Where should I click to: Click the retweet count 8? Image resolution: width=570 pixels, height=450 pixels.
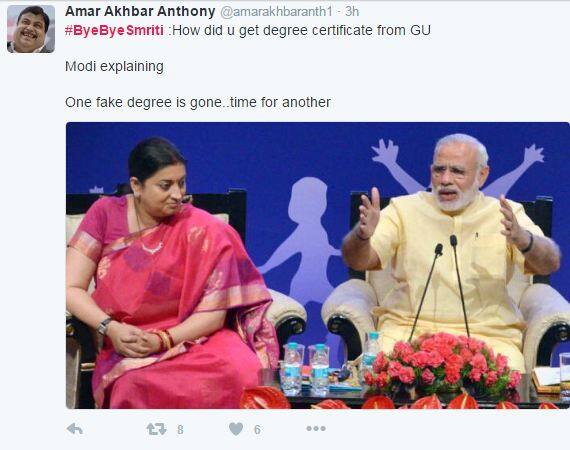[180, 430]
